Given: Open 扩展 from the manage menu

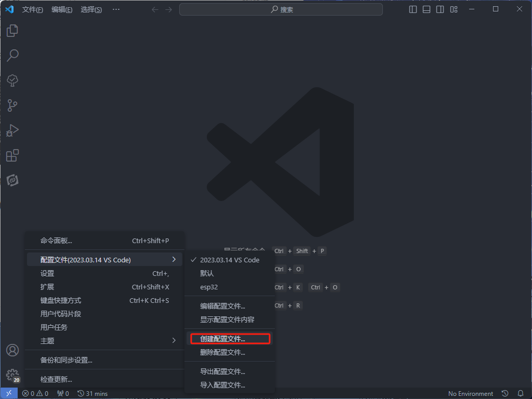Looking at the screenshot, I should pos(104,287).
